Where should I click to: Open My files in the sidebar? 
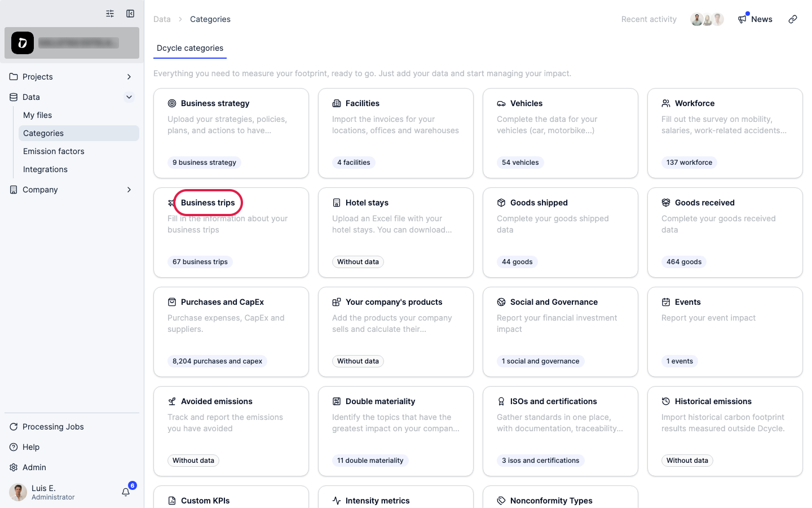point(79,115)
